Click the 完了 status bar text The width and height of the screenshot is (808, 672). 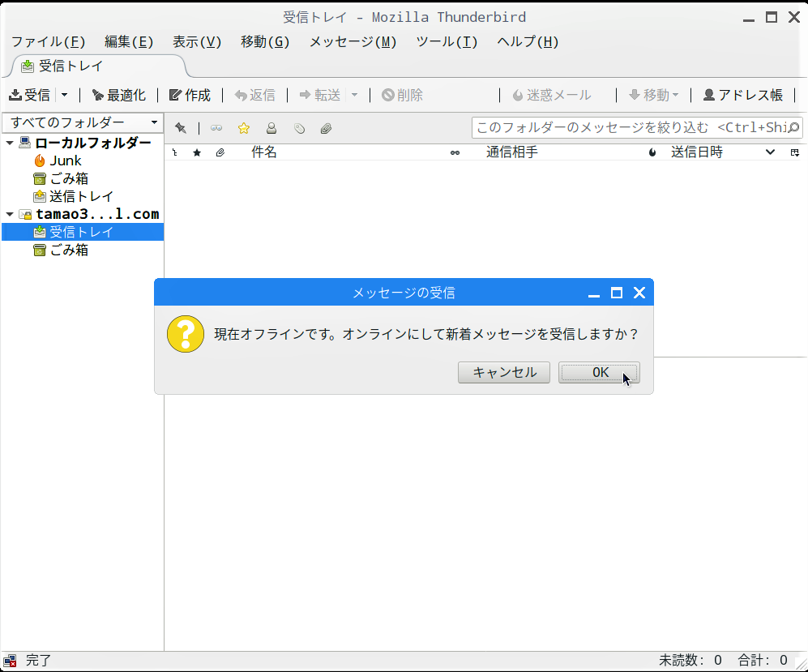[38, 660]
